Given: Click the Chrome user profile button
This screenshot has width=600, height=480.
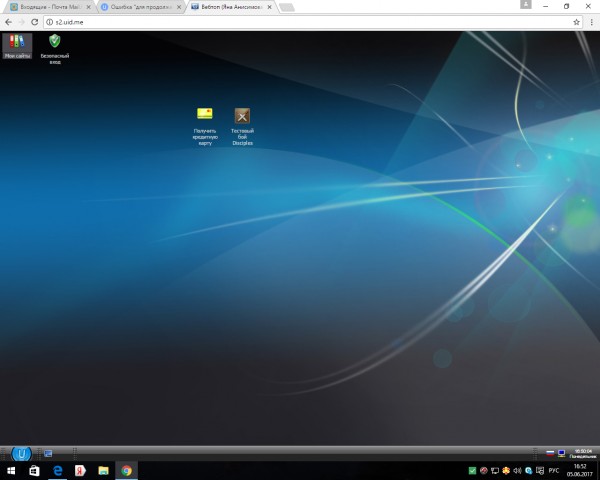Looking at the screenshot, I should 526,4.
